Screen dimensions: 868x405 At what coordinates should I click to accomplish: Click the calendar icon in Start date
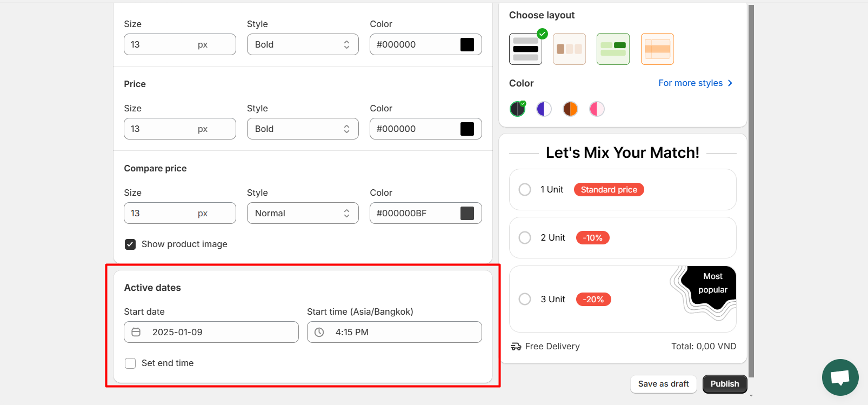pos(136,332)
